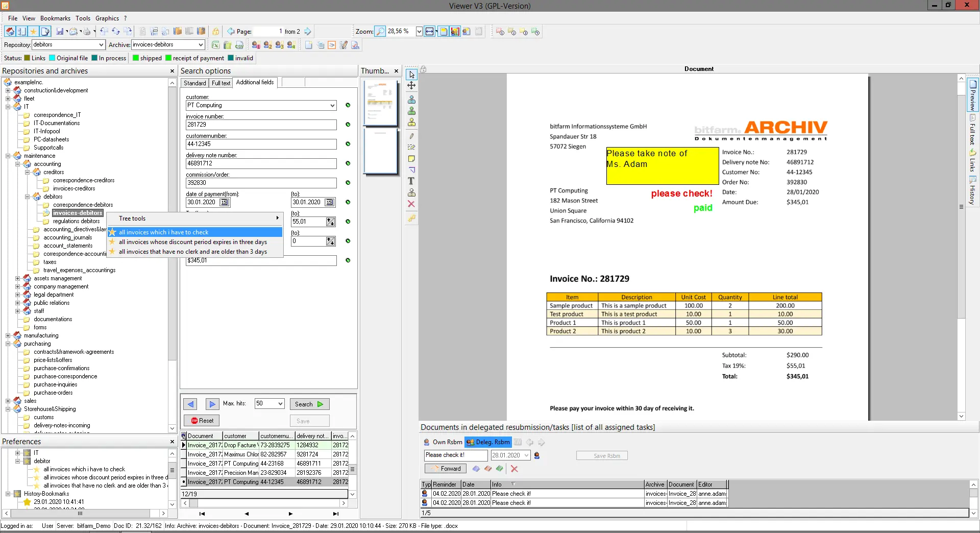Screen dimensions: 980x533
Task: Expand the manufacturing tree node
Action: click(8, 335)
